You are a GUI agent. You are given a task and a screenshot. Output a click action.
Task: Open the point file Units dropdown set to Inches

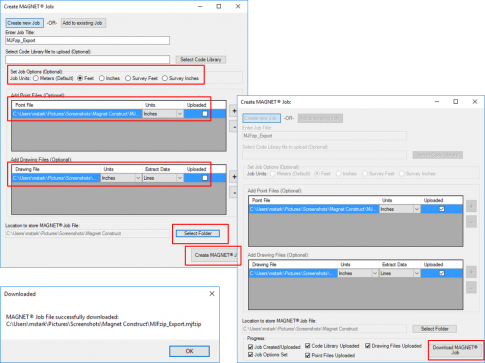coord(163,114)
